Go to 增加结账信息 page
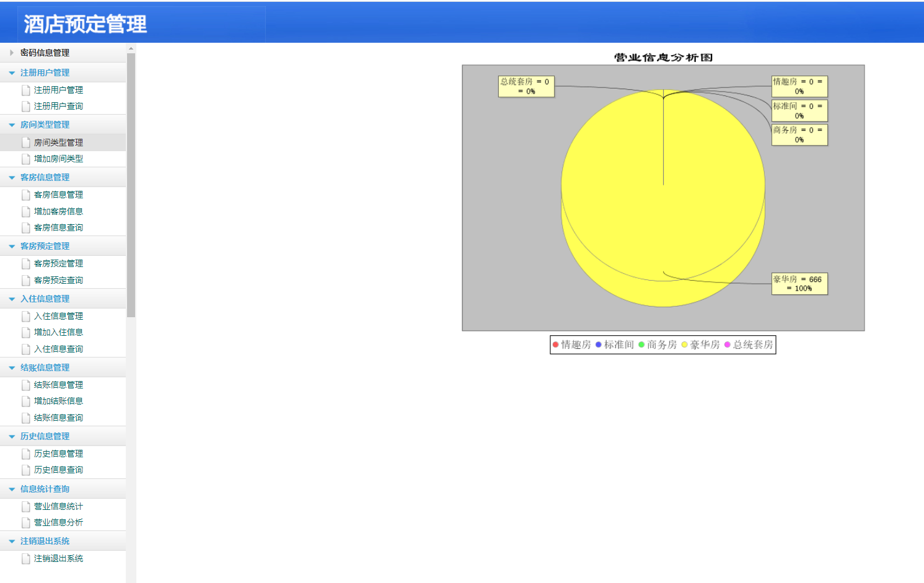 [58, 401]
